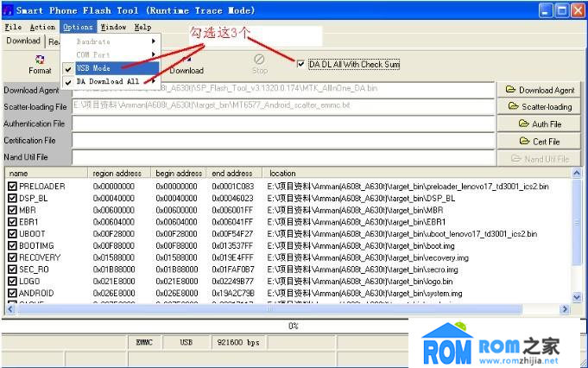Click the ANDROID row system.img path
Viewport: 588px width, 368px height.
pyautogui.click(x=364, y=293)
